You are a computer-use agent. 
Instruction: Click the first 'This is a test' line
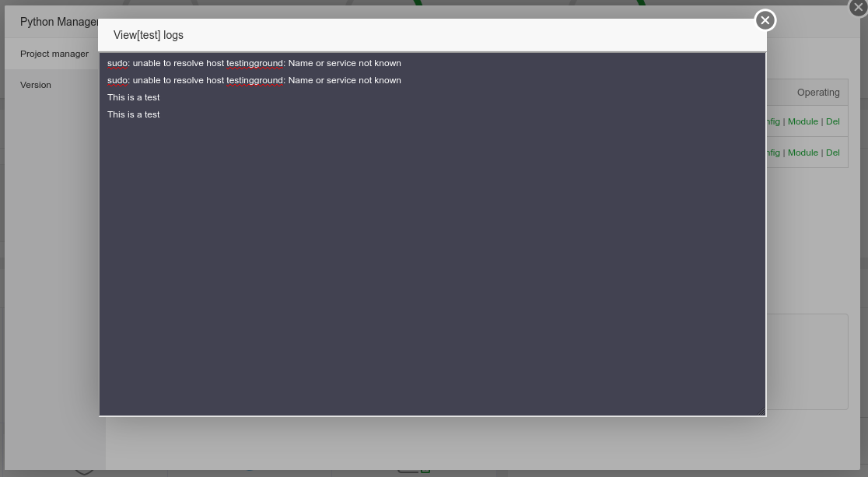point(134,97)
